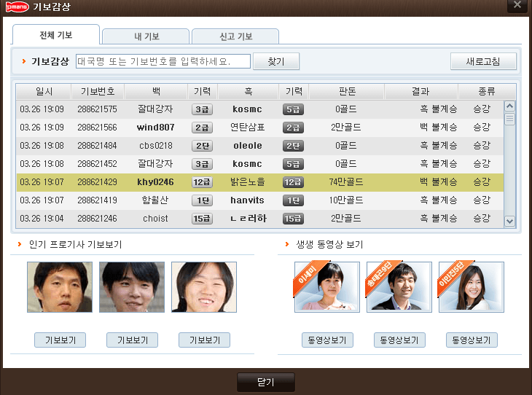Image resolution: width=532 pixels, height=395 pixels.
Task: Click player name cbs0218
Action: click(156, 146)
